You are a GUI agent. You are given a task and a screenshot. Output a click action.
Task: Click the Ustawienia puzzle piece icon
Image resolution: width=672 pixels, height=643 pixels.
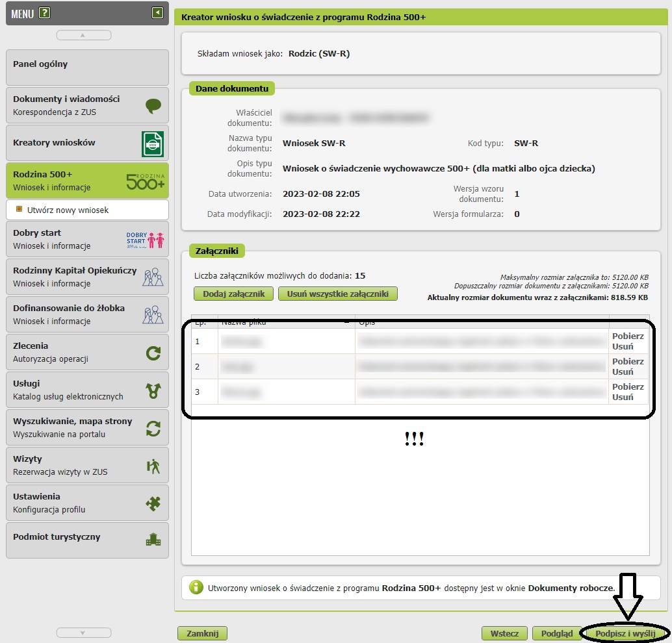tap(153, 503)
